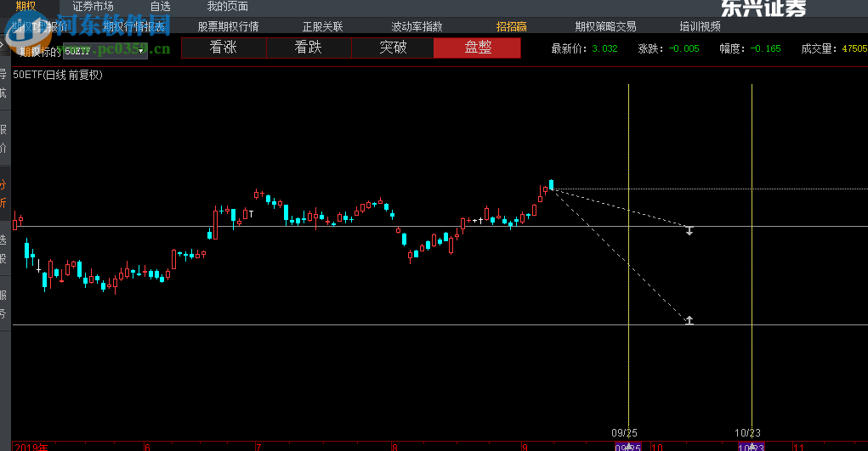
Task: Click the 10/23 expiry date marker
Action: 752,446
